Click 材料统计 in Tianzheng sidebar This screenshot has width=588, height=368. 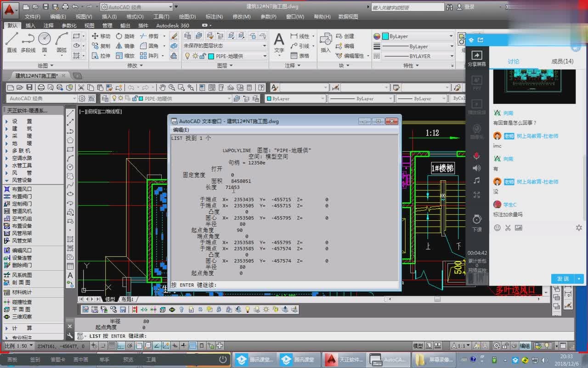pyautogui.click(x=18, y=292)
